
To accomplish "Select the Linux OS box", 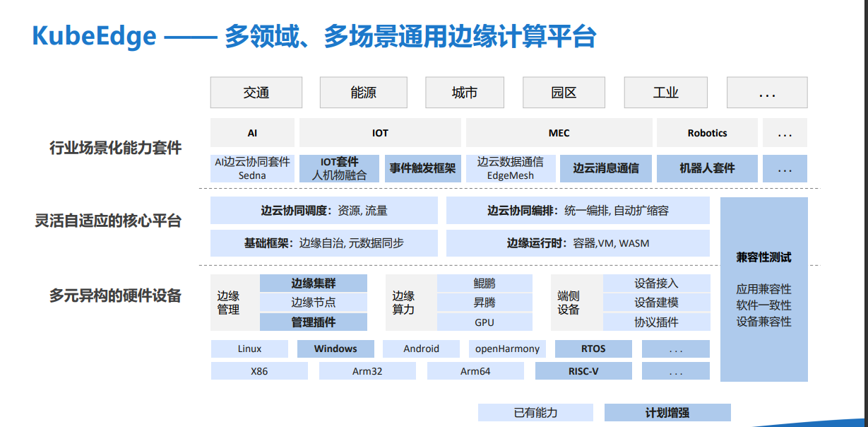I will [x=249, y=349].
